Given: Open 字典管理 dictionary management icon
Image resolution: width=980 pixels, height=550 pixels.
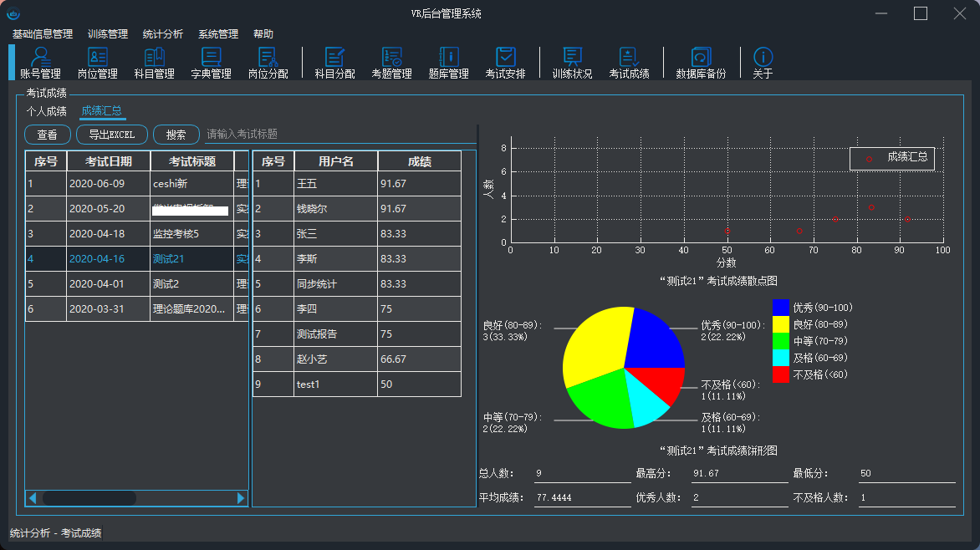Looking at the screenshot, I should (212, 63).
